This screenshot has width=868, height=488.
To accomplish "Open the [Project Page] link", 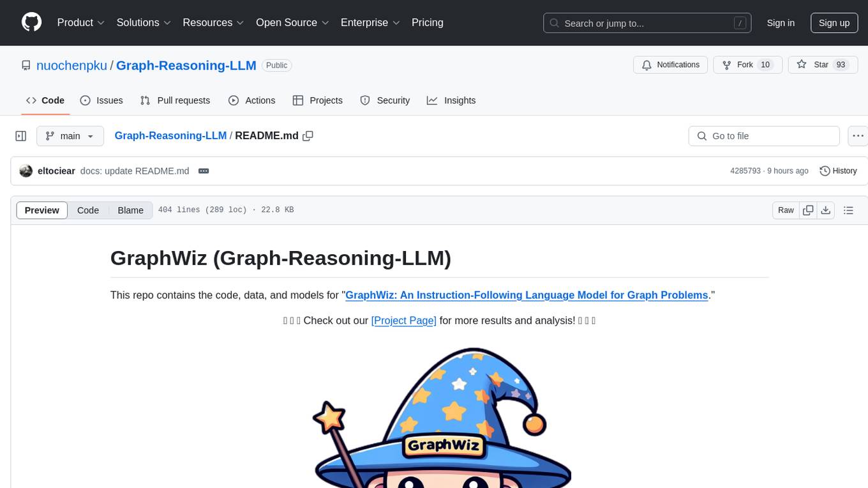I will coord(403,320).
